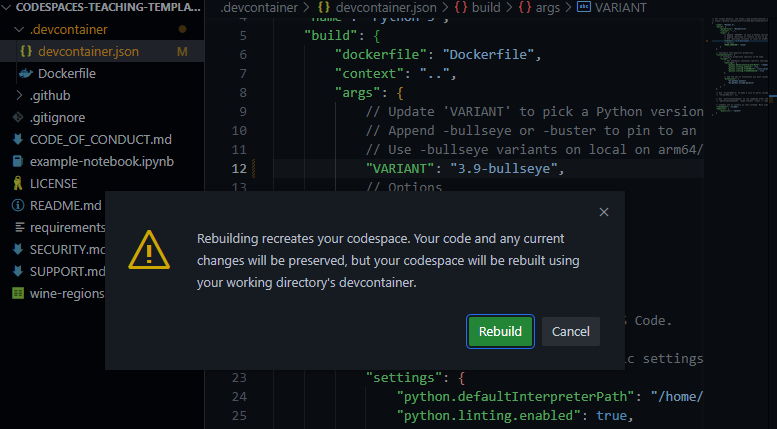Screen dimensions: 777x429
Task: Open the requirements file
Action: tap(67, 227)
